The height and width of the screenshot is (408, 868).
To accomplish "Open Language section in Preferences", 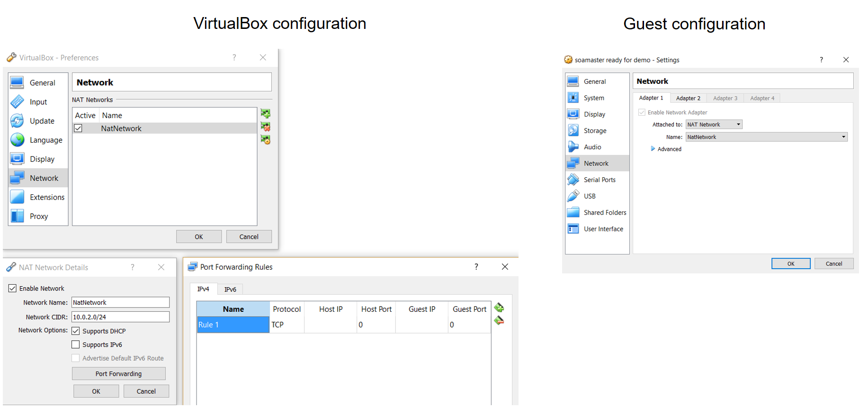I will (38, 140).
